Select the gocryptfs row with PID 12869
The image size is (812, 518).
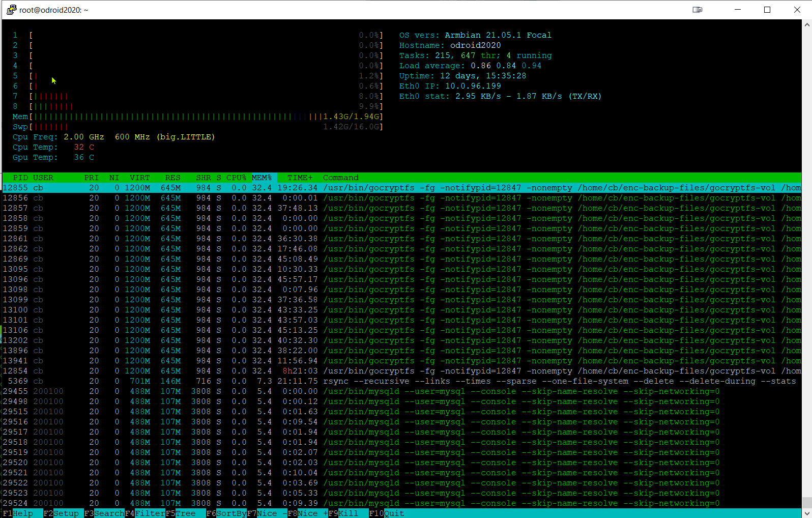click(402, 259)
